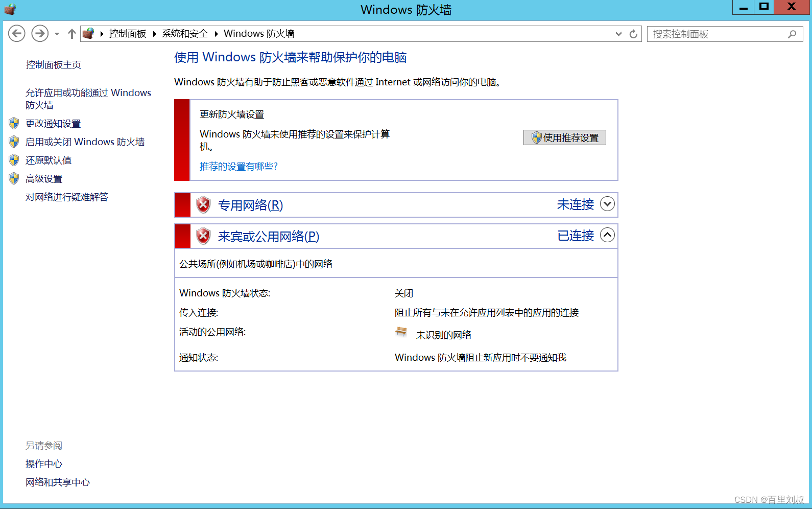Click the 已连接 status text
812x509 pixels.
tap(576, 236)
